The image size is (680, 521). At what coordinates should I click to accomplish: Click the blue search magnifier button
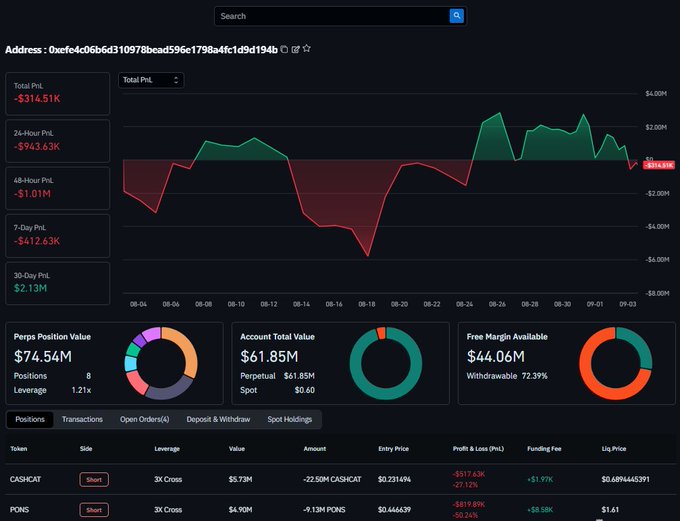456,16
